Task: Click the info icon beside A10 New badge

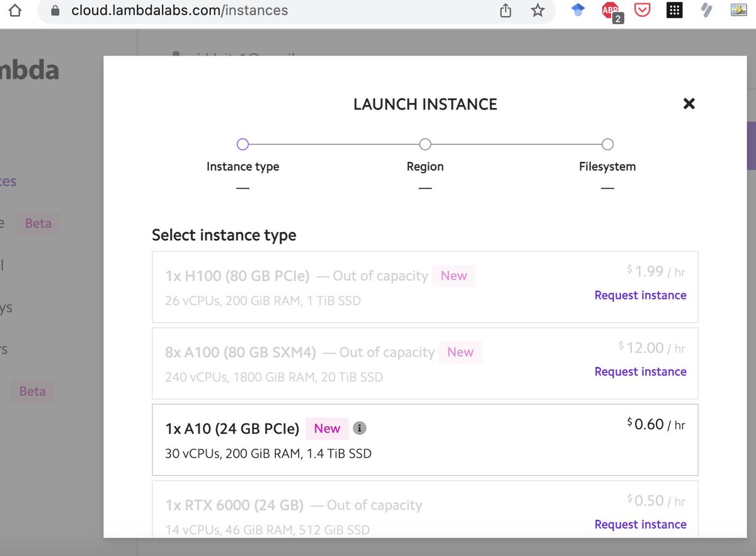Action: point(359,428)
